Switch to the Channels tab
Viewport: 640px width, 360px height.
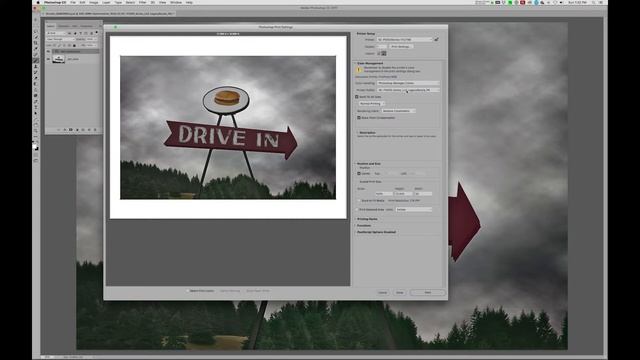point(63,26)
